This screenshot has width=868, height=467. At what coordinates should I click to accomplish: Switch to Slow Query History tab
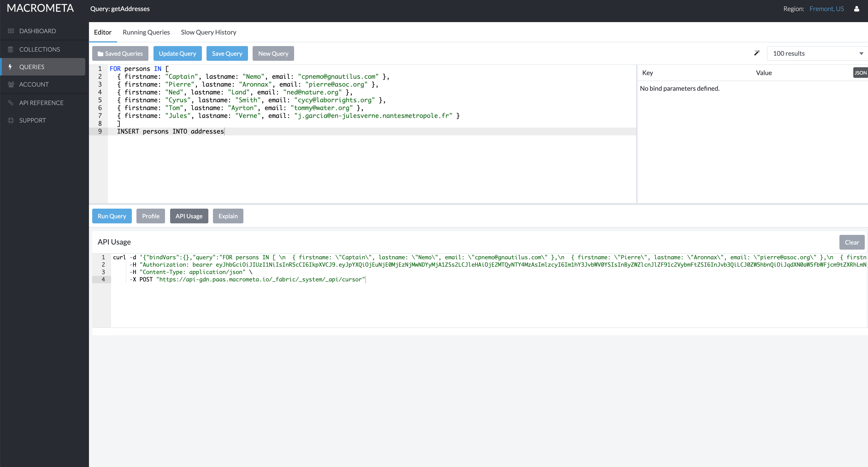coord(208,32)
